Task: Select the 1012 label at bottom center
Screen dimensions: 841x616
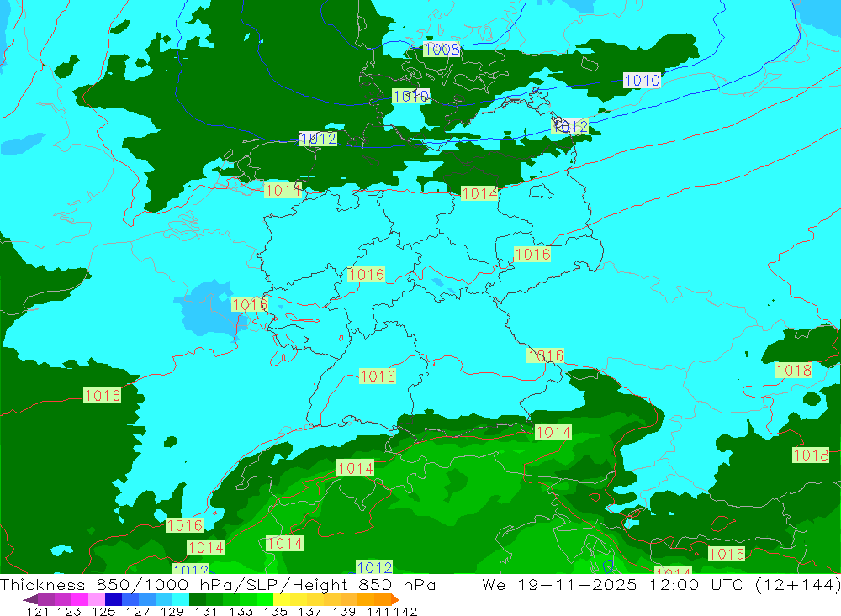Action: [374, 567]
